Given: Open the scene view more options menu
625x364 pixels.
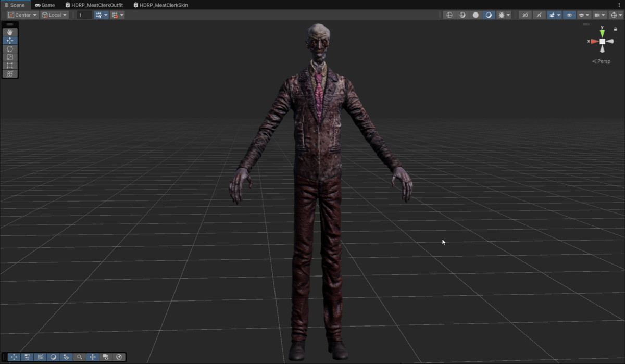Looking at the screenshot, I should click(x=620, y=5).
